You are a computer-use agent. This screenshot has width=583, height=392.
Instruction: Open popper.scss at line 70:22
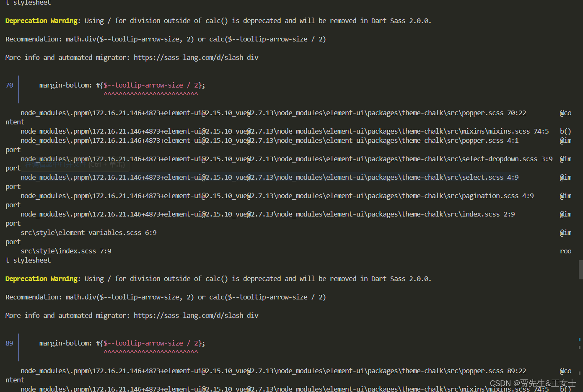coord(272,112)
